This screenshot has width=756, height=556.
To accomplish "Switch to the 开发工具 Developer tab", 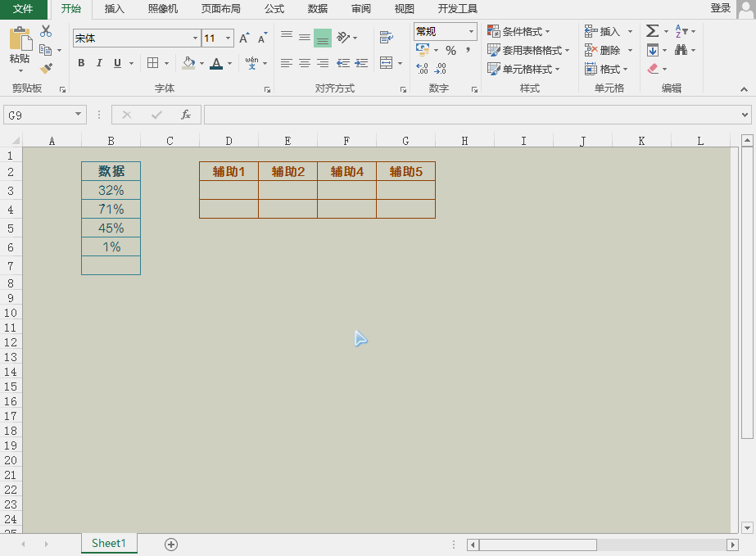I will click(458, 9).
